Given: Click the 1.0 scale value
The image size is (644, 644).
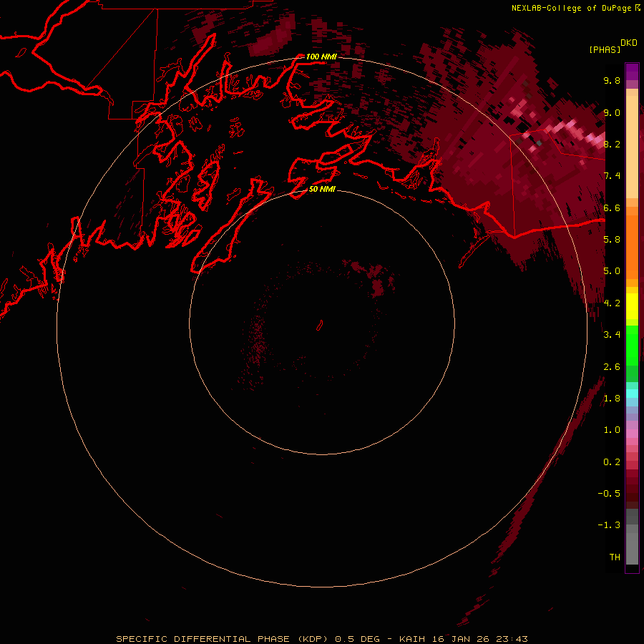Looking at the screenshot, I should (x=612, y=430).
